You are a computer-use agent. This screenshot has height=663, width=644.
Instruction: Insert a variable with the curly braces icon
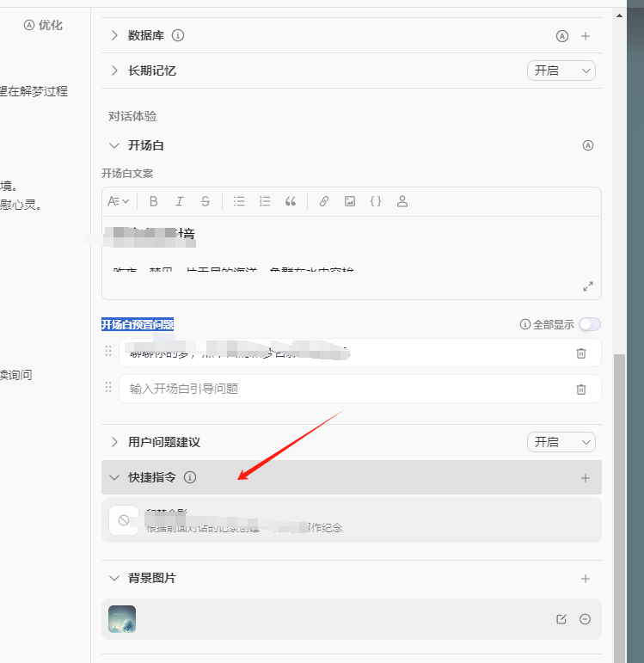tap(376, 201)
